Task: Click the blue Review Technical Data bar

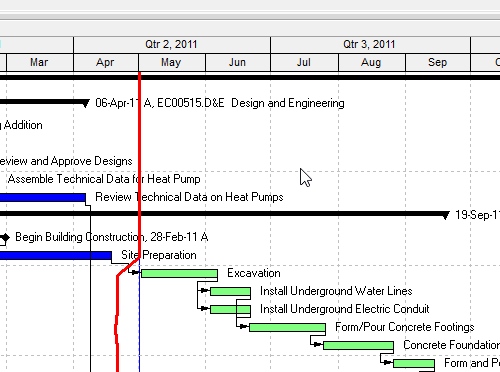Action: [x=43, y=198]
